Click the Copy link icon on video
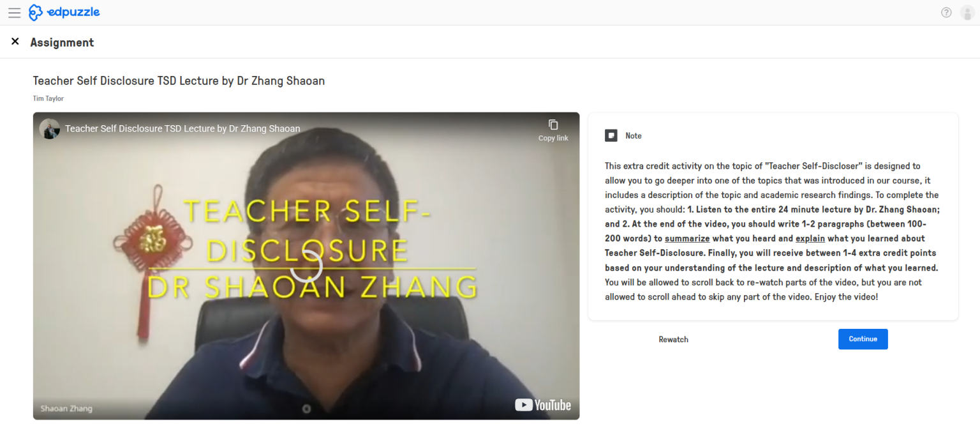980x440 pixels. (553, 130)
